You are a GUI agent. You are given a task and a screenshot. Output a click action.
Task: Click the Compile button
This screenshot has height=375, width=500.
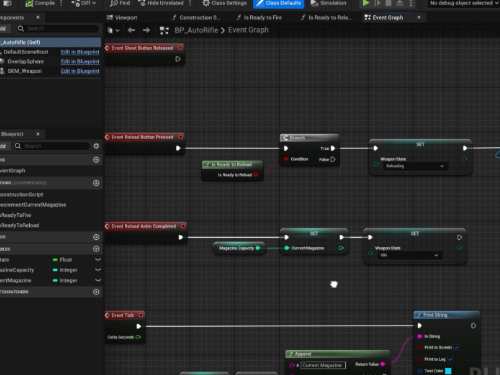click(40, 3)
